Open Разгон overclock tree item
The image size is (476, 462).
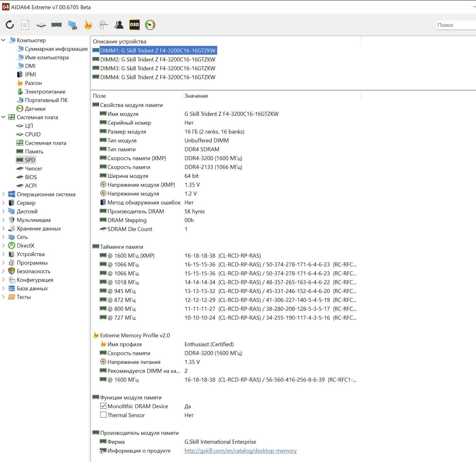33,83
